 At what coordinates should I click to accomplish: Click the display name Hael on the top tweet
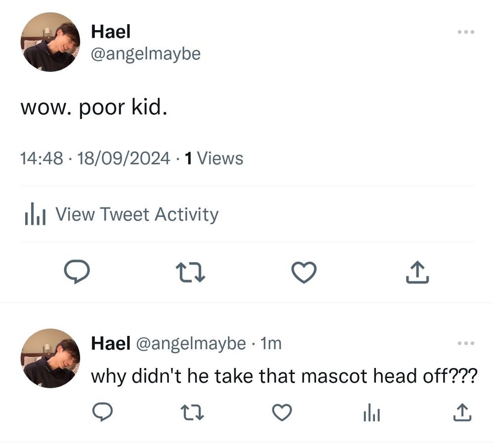tap(110, 31)
